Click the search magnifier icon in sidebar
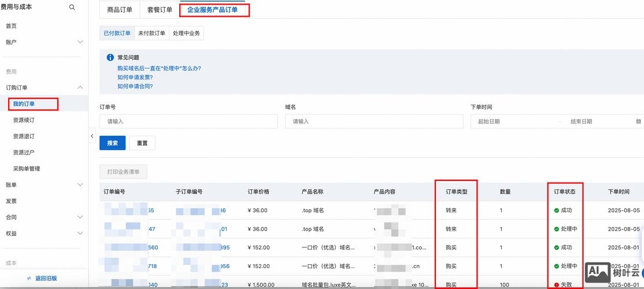The width and height of the screenshot is (644, 289). tap(72, 8)
